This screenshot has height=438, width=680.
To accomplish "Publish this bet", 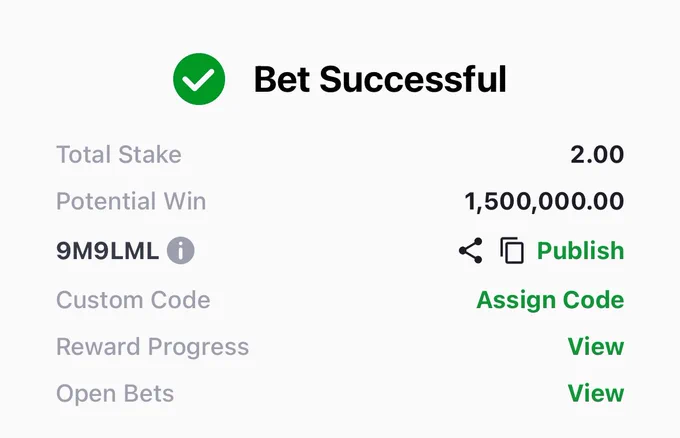I will click(x=581, y=251).
